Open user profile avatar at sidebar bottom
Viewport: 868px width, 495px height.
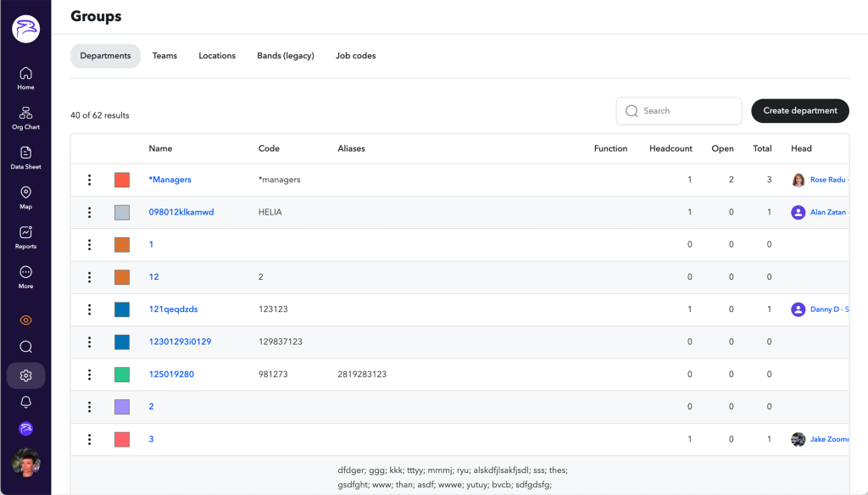coord(25,462)
